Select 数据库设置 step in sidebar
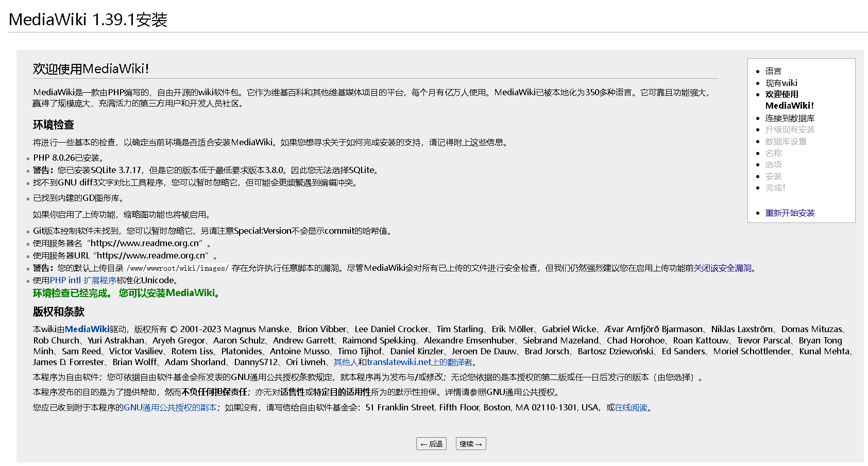Viewport: 868px width, 466px height. point(786,141)
